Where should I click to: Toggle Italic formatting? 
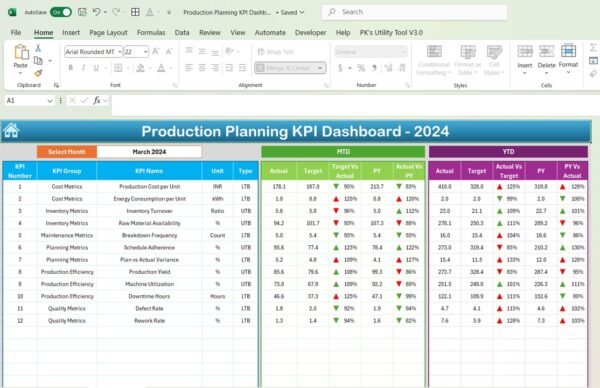tap(83, 68)
